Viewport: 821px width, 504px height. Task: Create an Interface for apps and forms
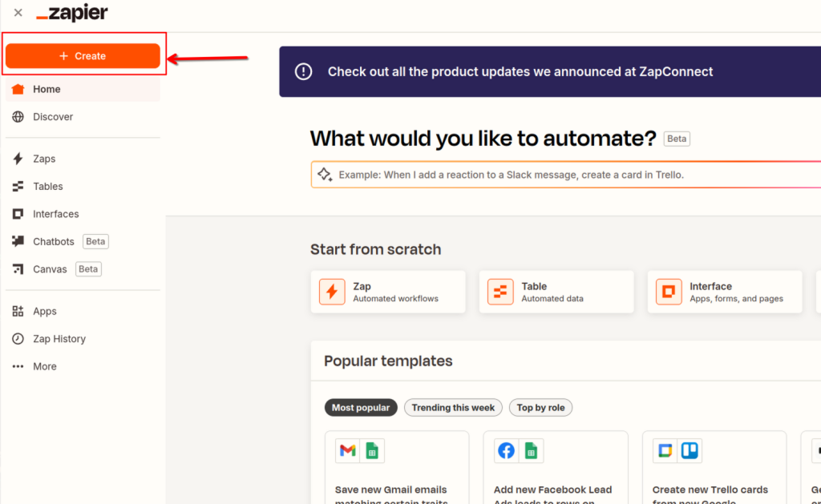[725, 292]
